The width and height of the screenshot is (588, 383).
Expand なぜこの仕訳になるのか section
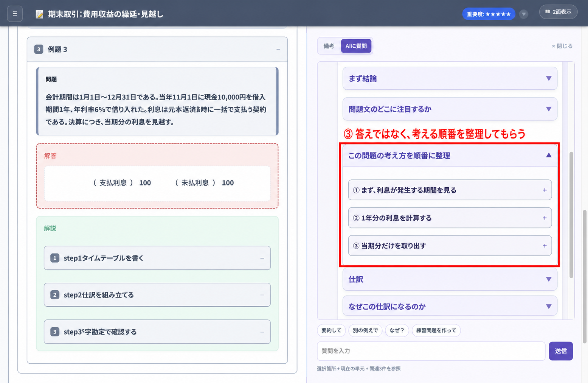(450, 306)
